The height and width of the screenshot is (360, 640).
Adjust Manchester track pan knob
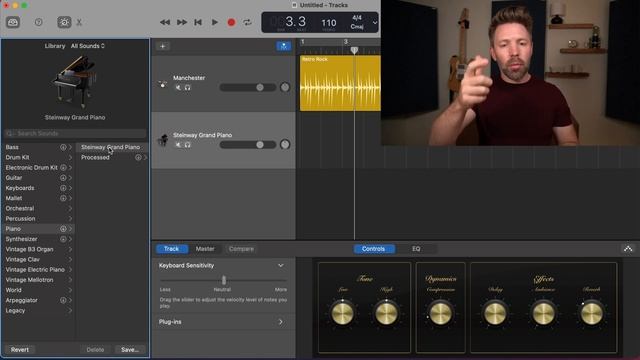click(x=285, y=87)
